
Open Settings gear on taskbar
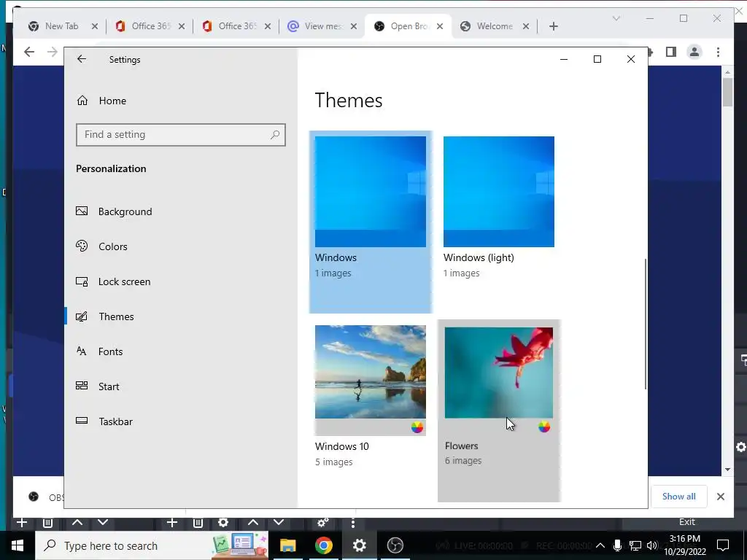click(x=359, y=545)
